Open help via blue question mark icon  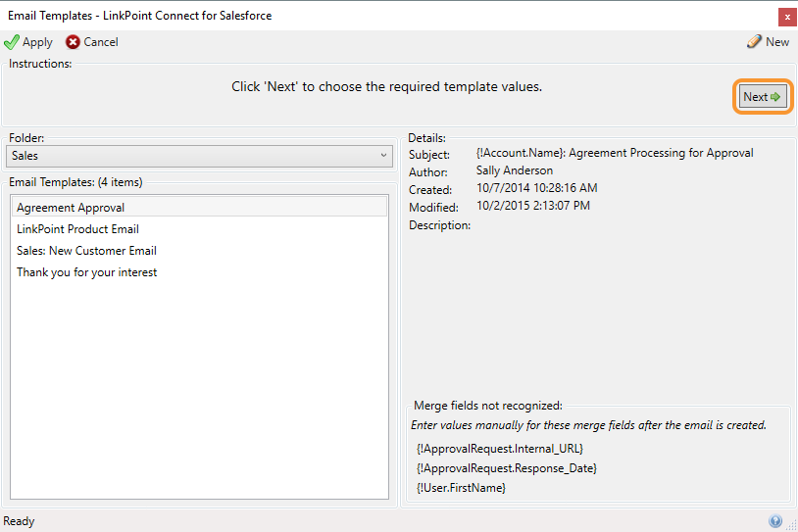tap(775, 521)
